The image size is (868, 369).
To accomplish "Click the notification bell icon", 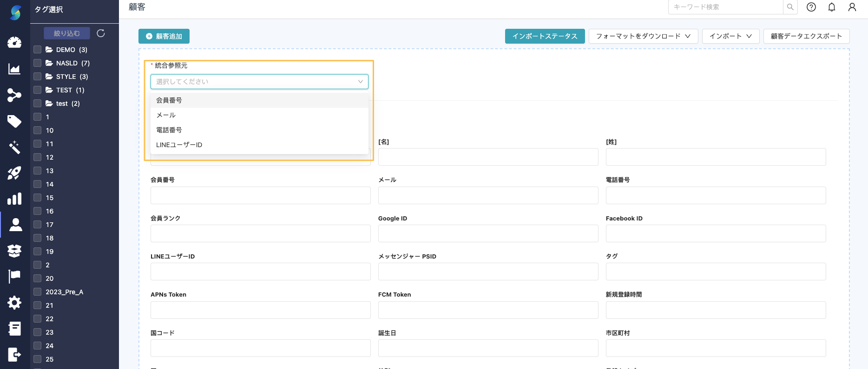I will (x=832, y=7).
